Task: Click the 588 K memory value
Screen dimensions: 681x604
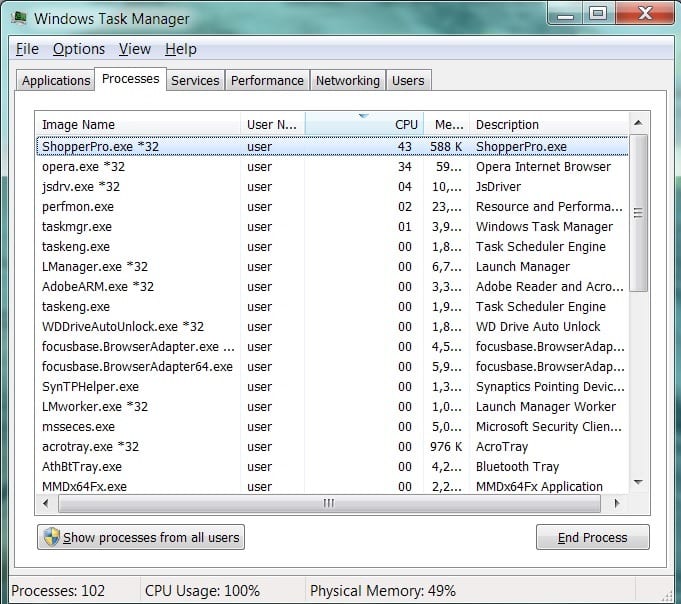Action: [x=446, y=147]
